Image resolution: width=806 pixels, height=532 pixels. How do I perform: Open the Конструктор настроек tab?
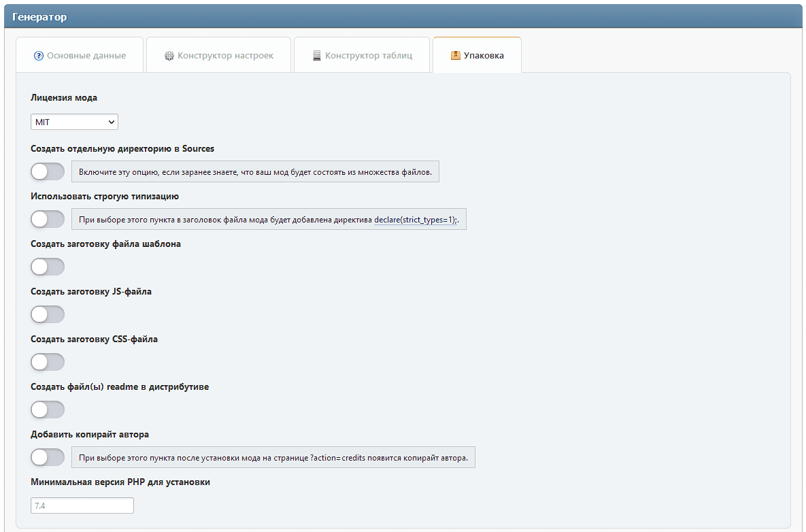(x=225, y=56)
